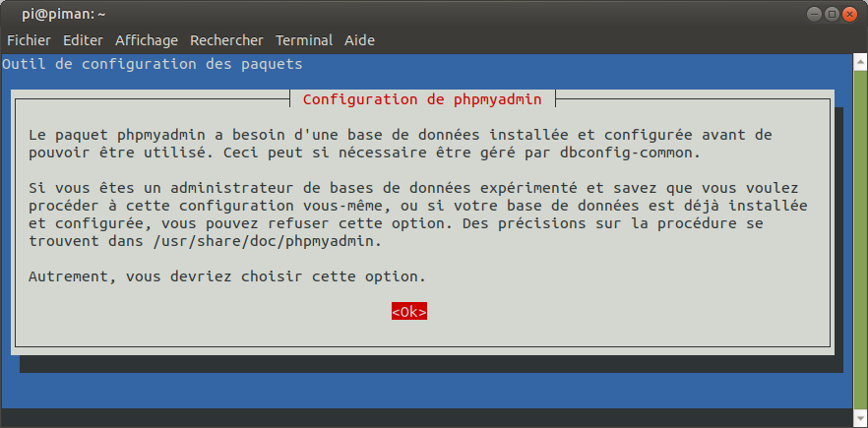Click 'Autrement, vous devriez choisir cette option.'

click(227, 276)
